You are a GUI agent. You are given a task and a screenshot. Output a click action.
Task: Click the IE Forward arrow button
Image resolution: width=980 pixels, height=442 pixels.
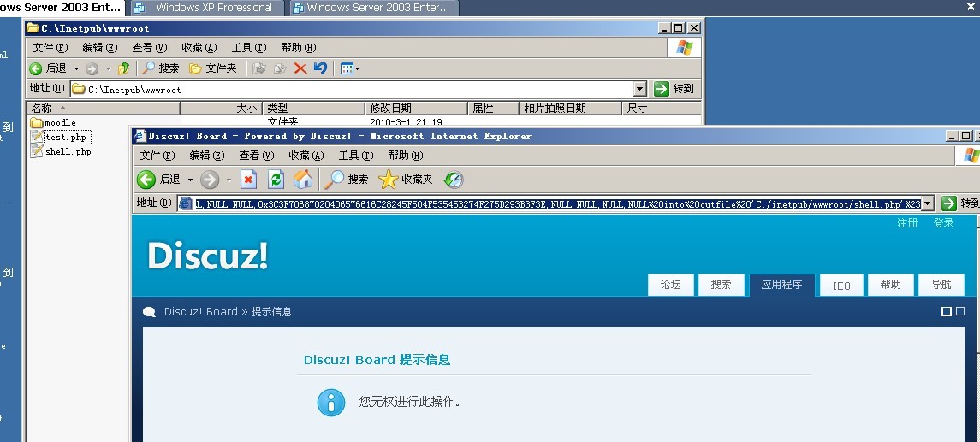point(210,180)
